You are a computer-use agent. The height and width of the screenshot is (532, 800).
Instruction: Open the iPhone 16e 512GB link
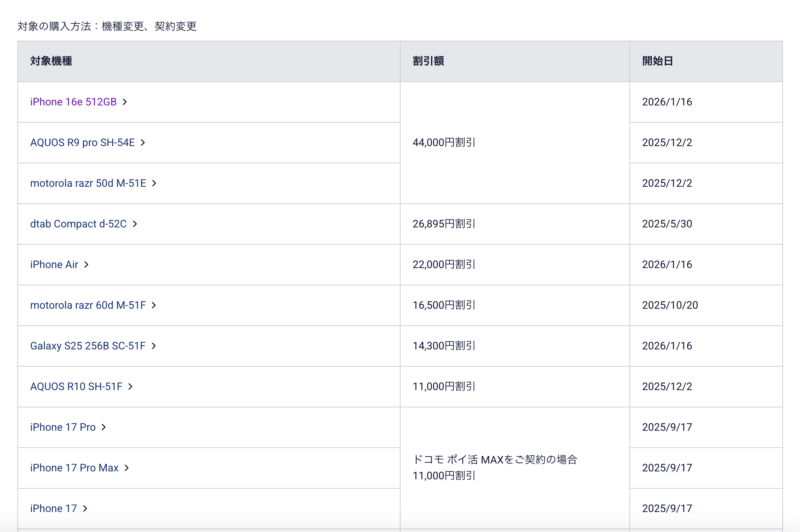pyautogui.click(x=73, y=102)
